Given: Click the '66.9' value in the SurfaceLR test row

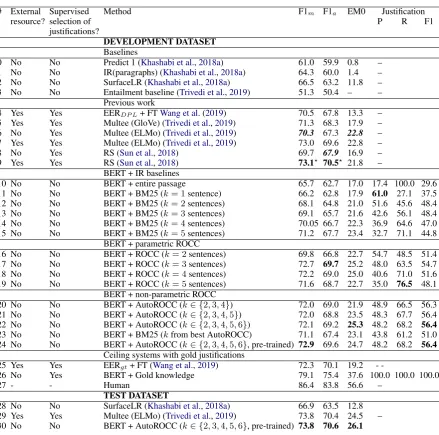Looking at the screenshot, I should [x=306, y=406].
